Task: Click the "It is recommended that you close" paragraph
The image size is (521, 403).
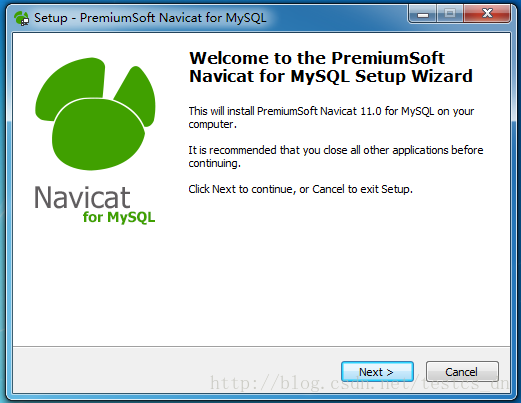Action: (336, 156)
